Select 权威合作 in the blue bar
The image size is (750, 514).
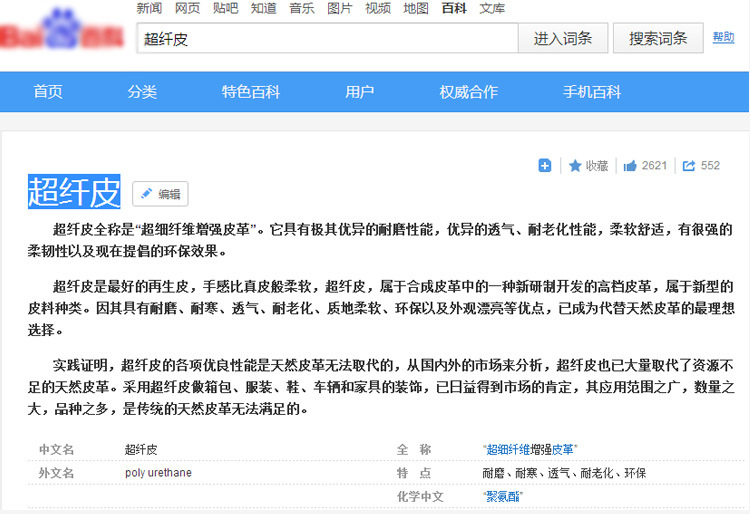click(x=469, y=91)
